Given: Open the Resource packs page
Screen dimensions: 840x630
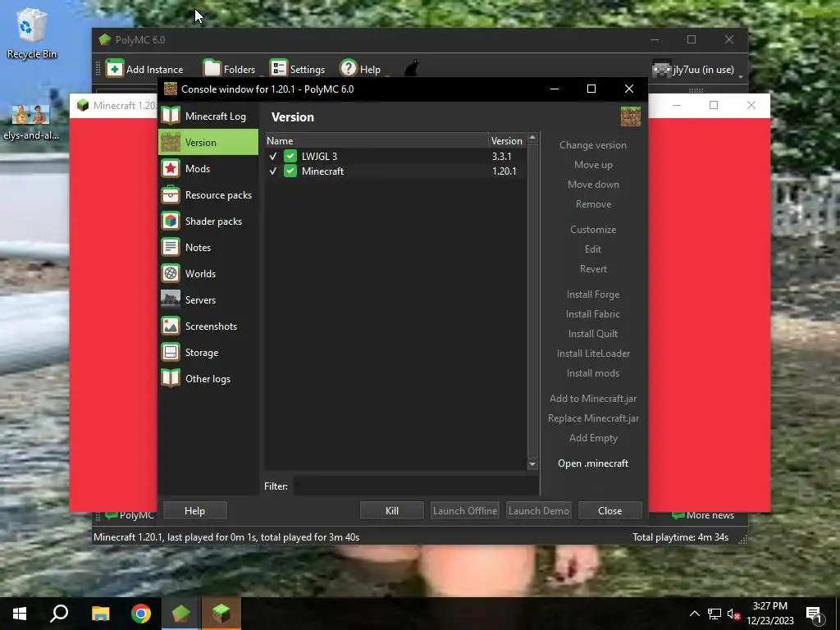Looking at the screenshot, I should 208,195.
